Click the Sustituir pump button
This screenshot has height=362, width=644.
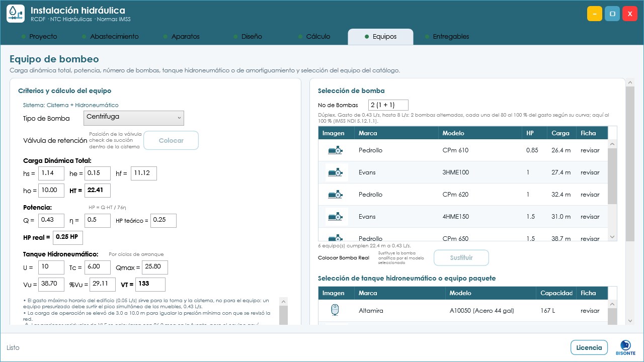[x=461, y=258]
